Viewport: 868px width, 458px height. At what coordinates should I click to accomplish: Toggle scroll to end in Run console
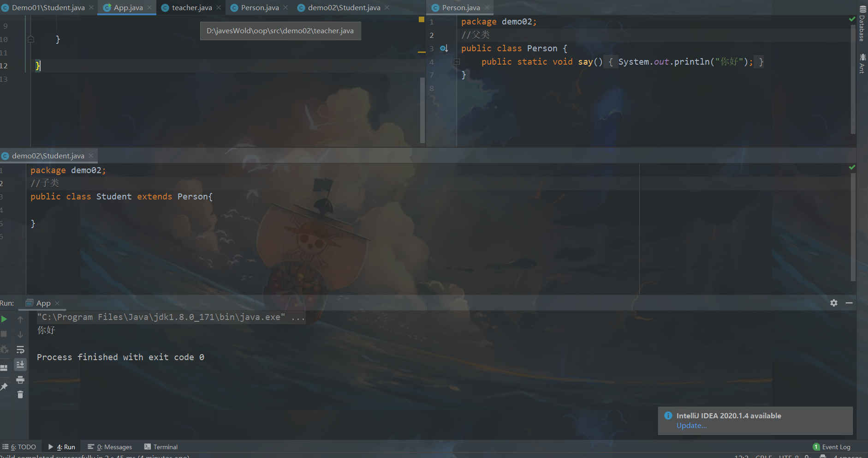(x=20, y=365)
